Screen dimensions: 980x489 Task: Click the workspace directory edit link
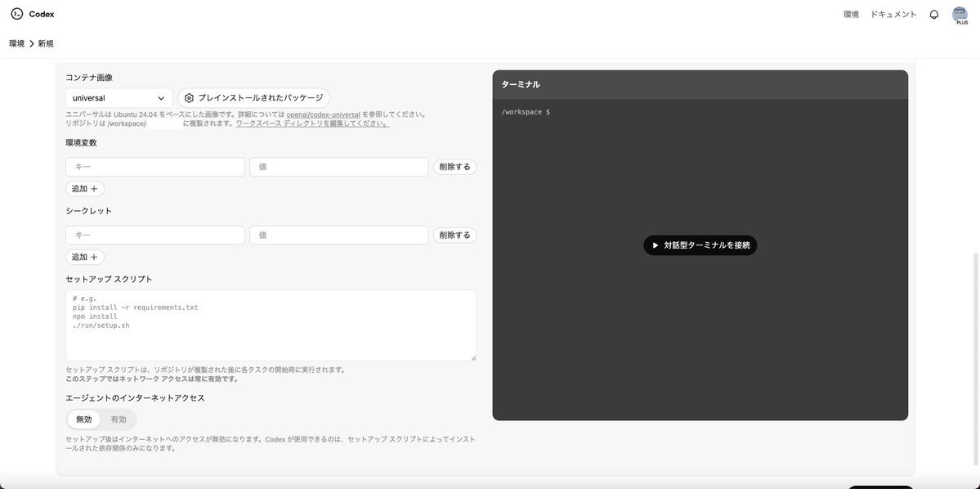tap(312, 123)
